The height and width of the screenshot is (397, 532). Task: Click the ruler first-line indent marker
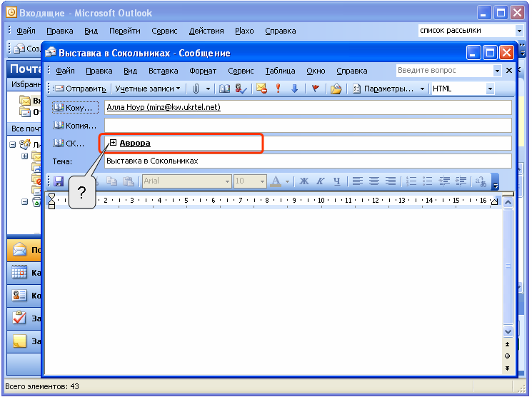point(51,197)
